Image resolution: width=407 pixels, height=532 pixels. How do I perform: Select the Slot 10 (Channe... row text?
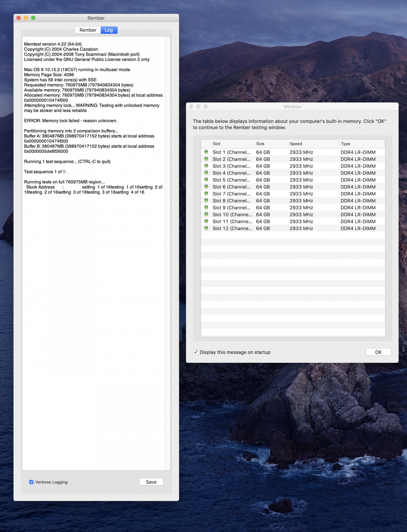pos(232,214)
